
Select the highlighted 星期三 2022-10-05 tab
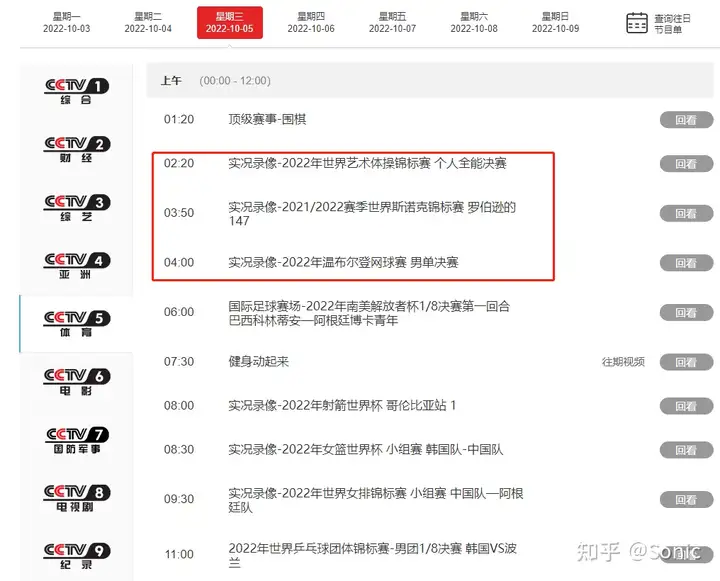point(230,23)
